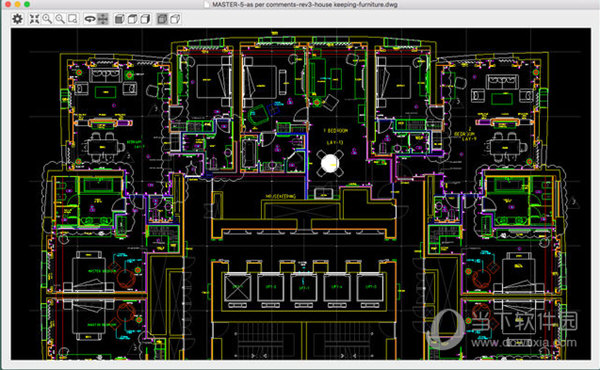Click the MASTER-5 dwg file title

(x=305, y=5)
